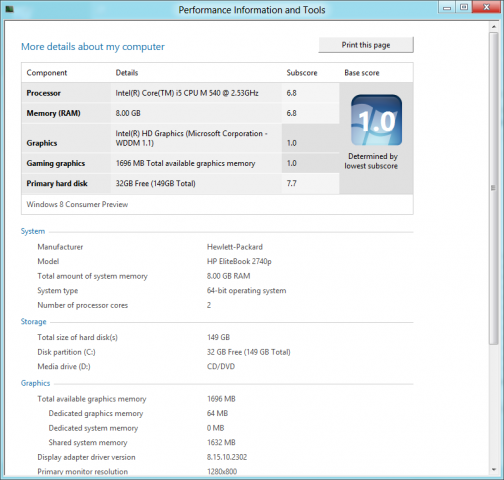Select the Gaming graphics row label
Image resolution: width=504 pixels, height=480 pixels.
pyautogui.click(x=56, y=163)
